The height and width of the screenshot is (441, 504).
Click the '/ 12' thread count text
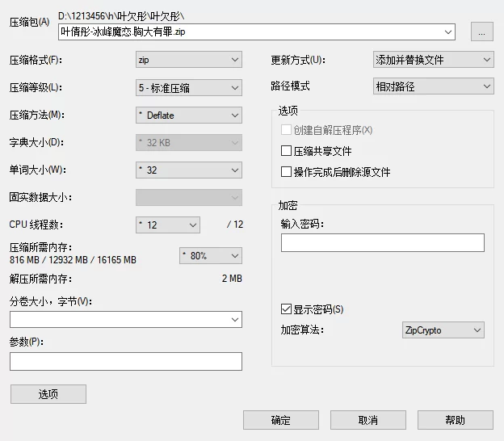(235, 225)
